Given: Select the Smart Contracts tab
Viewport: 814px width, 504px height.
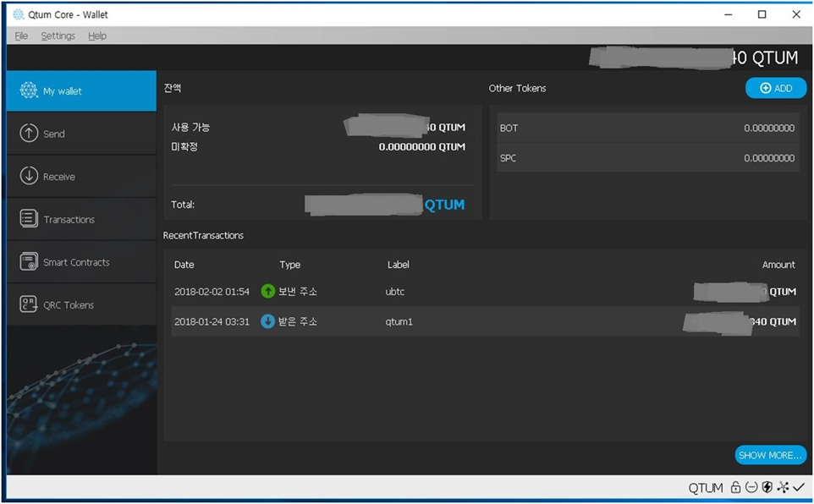Looking at the screenshot, I should tap(81, 262).
